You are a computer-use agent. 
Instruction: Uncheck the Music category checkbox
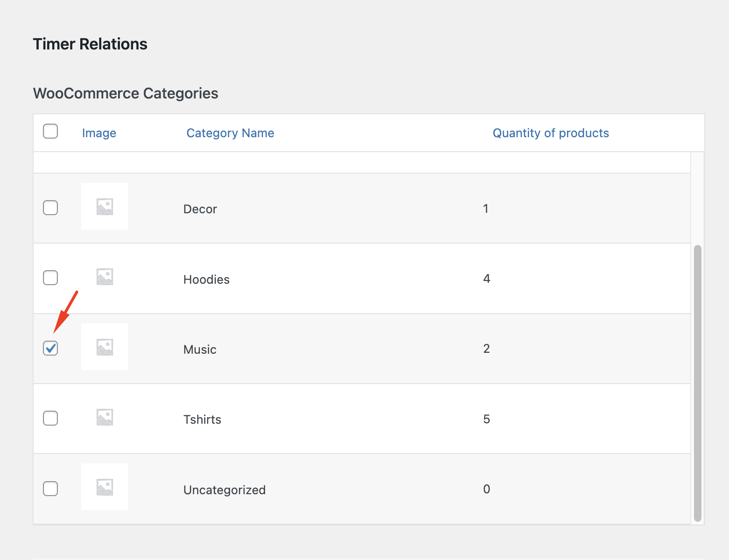point(50,348)
